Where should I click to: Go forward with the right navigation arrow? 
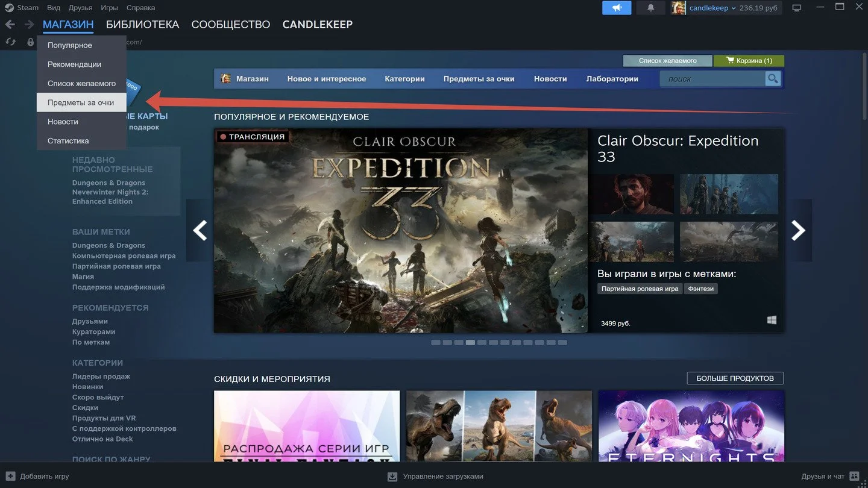[x=29, y=25]
